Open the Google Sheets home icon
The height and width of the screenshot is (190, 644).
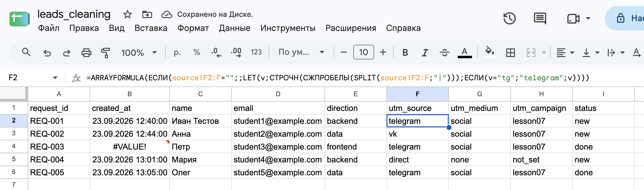coord(19,19)
